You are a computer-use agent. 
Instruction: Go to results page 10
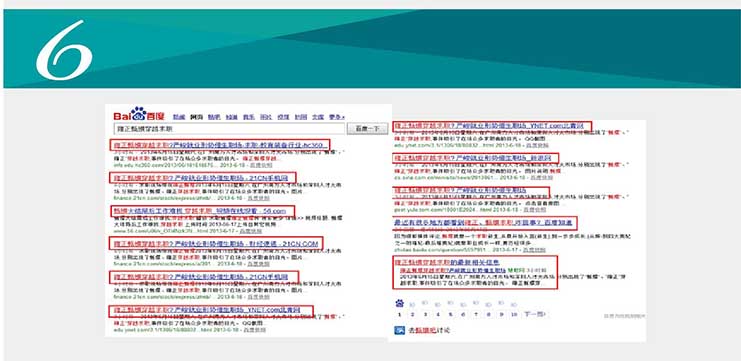514,314
